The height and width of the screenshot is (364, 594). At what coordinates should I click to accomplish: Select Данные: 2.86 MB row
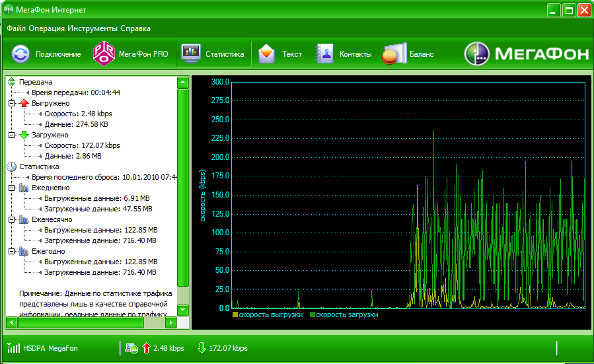(73, 156)
